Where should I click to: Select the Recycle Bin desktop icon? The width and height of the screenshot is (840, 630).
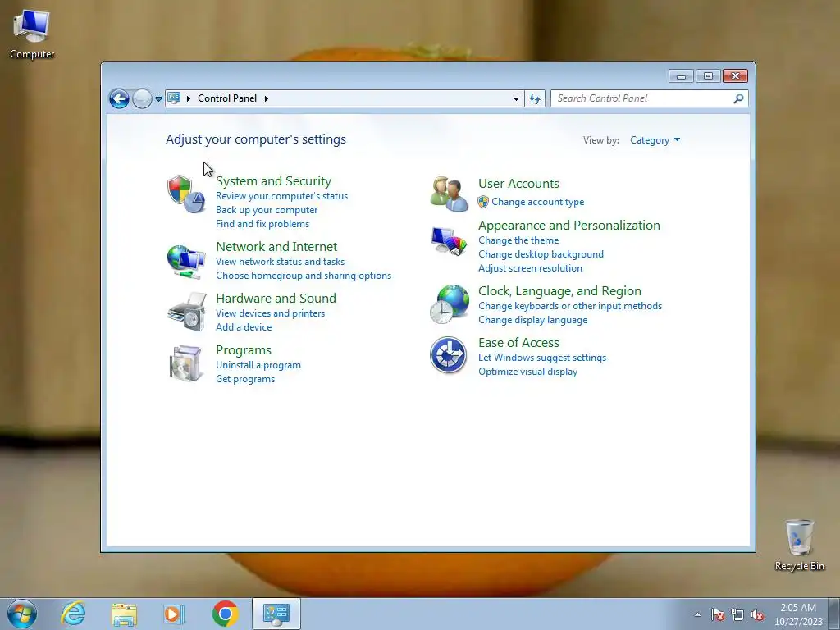(799, 545)
